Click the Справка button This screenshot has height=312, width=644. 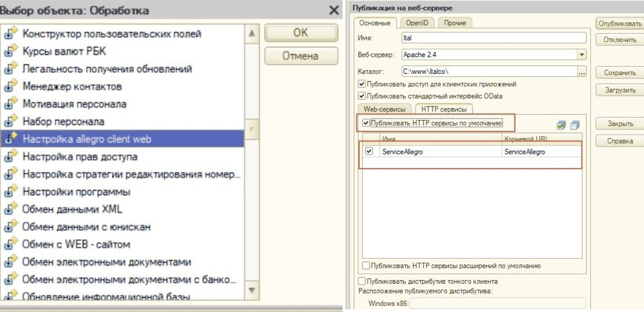coord(620,141)
